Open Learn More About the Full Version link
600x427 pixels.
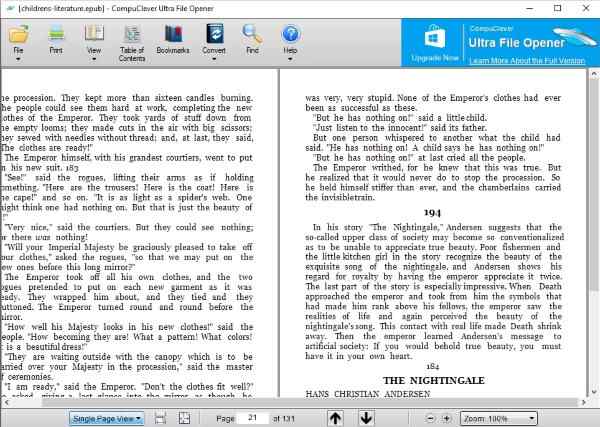tap(527, 61)
